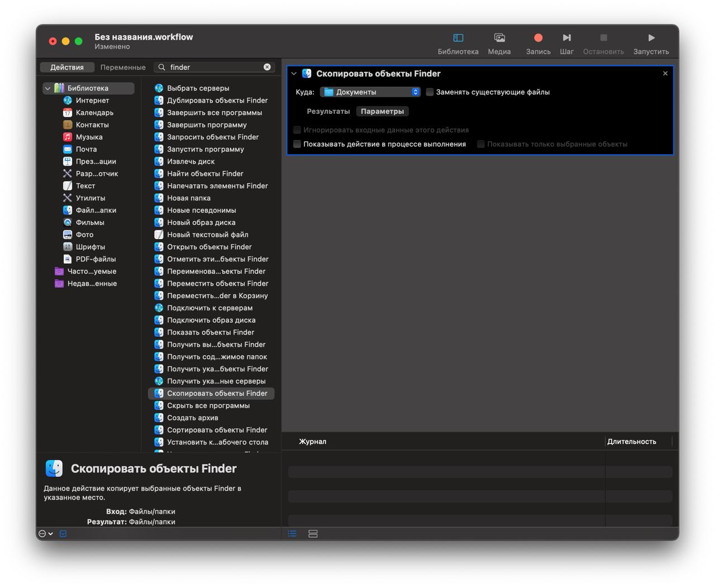The width and height of the screenshot is (715, 588).
Task: Clear the finder search field
Action: (x=267, y=67)
